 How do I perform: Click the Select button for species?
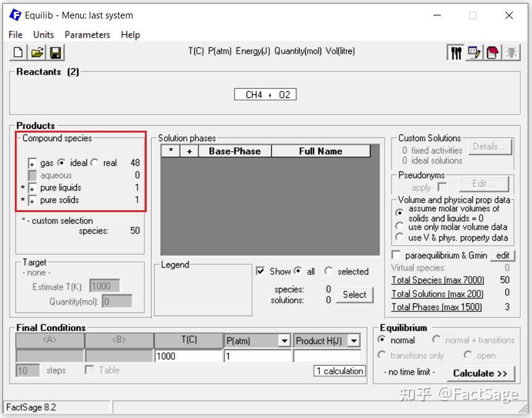(354, 295)
